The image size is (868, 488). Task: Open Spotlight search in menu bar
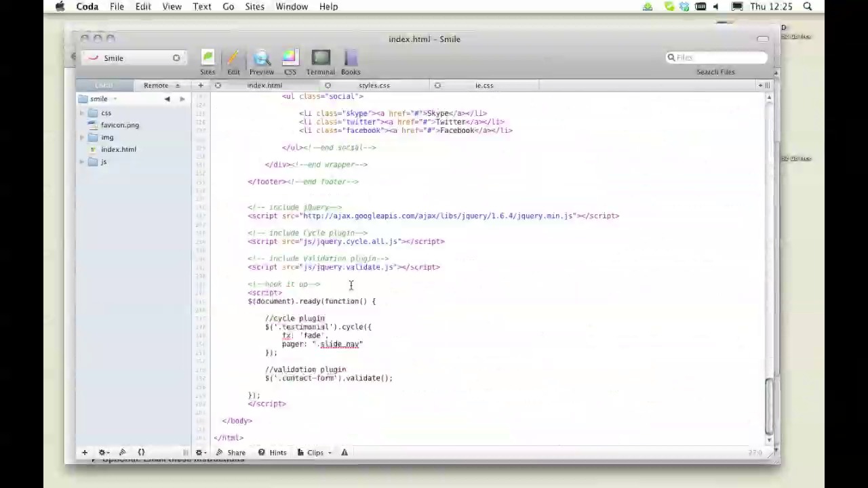pos(808,7)
